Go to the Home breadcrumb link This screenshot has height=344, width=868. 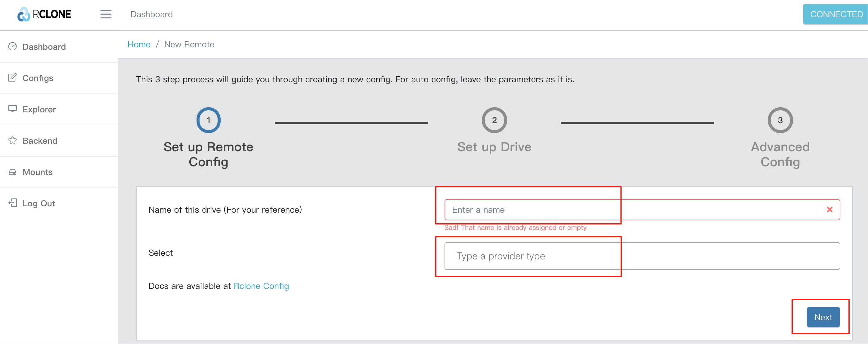(x=139, y=45)
